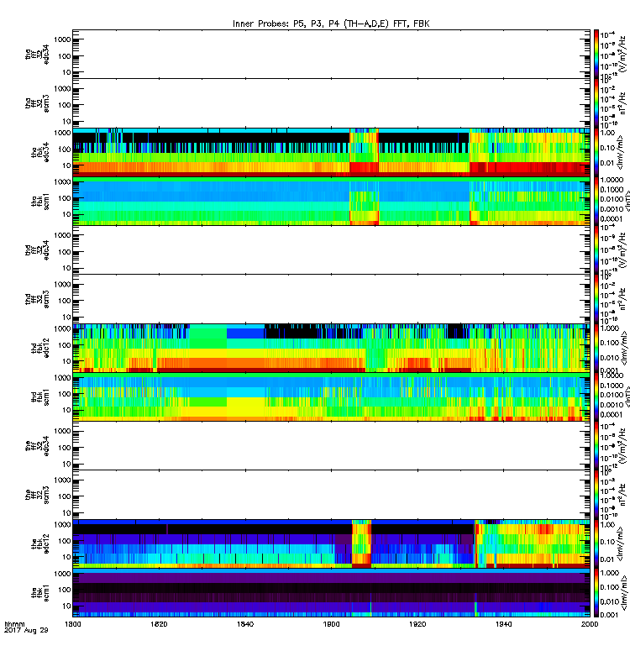Click the 'the fbk edc12' panel label
The height and width of the screenshot is (672, 630).
tap(40, 543)
